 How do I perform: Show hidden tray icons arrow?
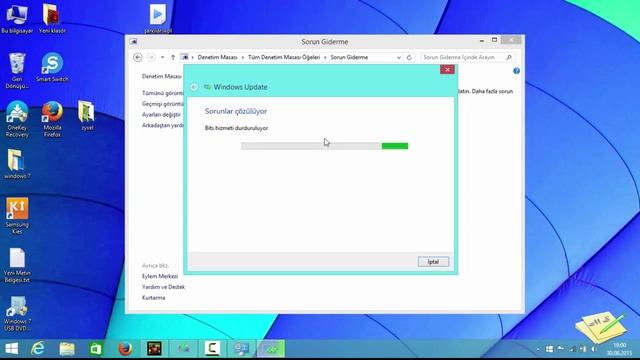tap(538, 349)
